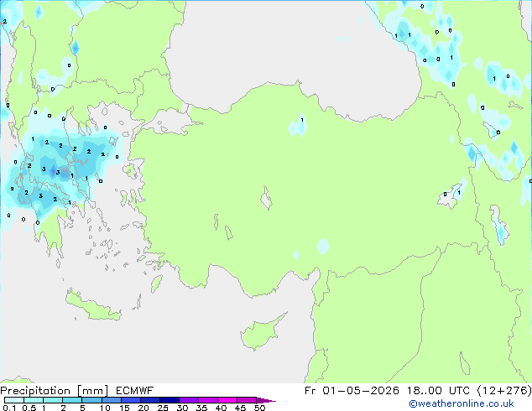Click the 15–20 mm legend color swatch
Screen dimensions: 532x411
pyautogui.click(x=130, y=400)
